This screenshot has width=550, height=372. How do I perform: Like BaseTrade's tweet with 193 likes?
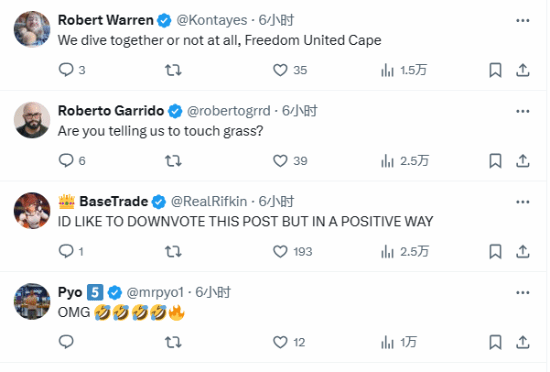[x=280, y=251]
